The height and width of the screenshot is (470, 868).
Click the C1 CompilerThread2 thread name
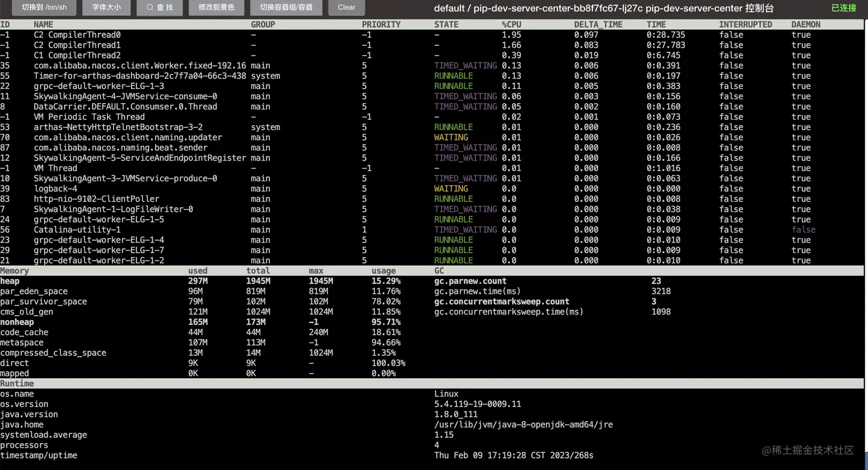(x=77, y=56)
